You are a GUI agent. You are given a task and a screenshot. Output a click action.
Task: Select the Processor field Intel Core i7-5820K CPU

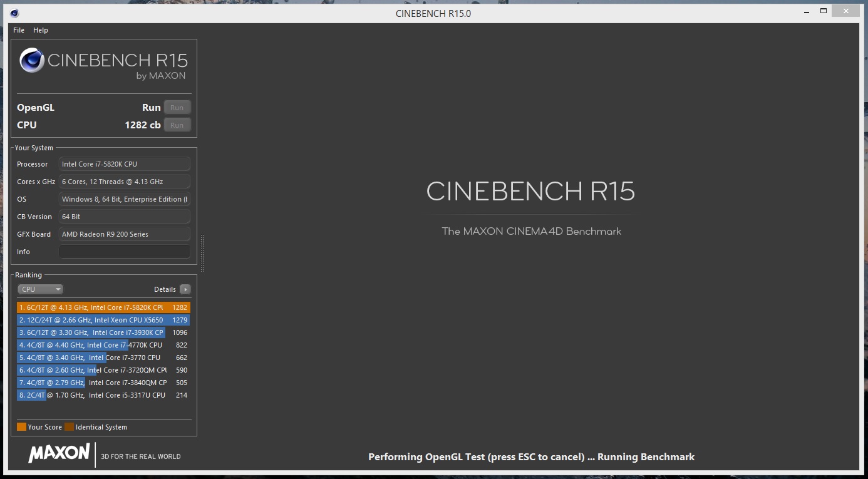tap(125, 164)
